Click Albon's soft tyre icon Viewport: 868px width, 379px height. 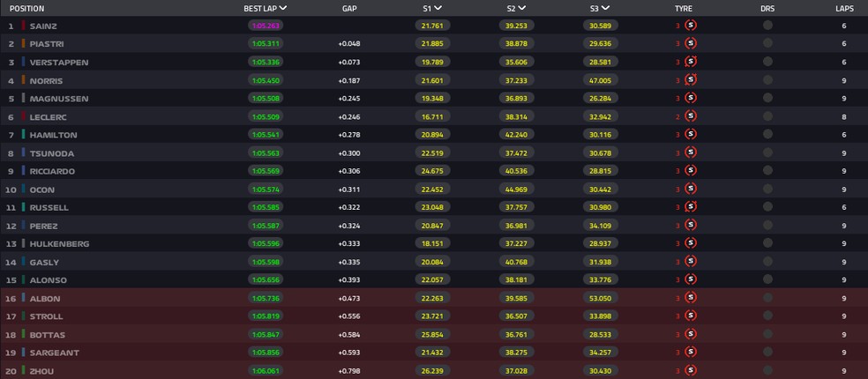(691, 298)
